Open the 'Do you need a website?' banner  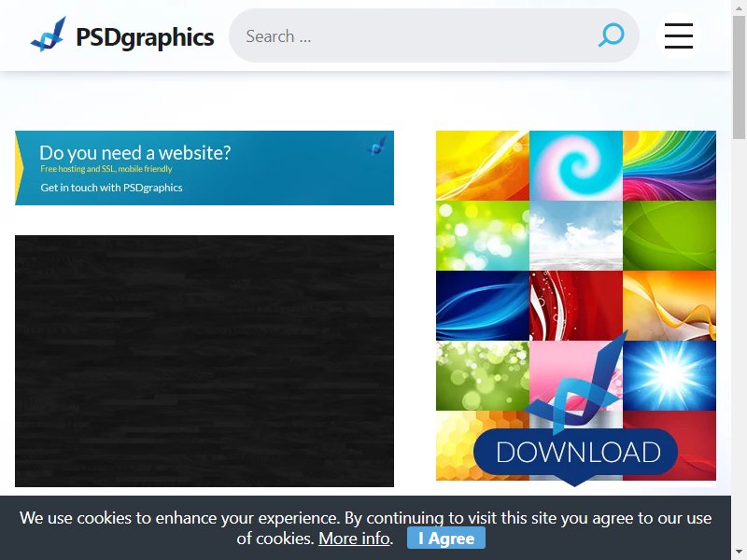204,168
